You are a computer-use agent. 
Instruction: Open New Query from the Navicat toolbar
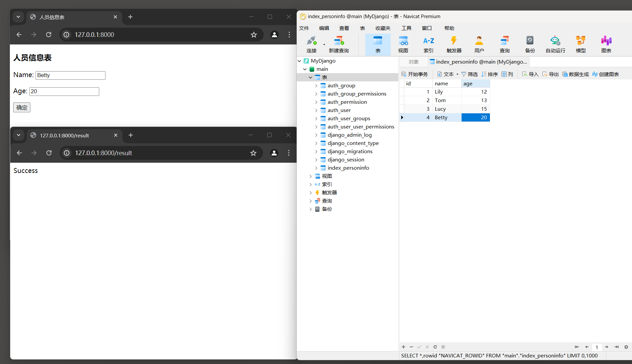[339, 44]
